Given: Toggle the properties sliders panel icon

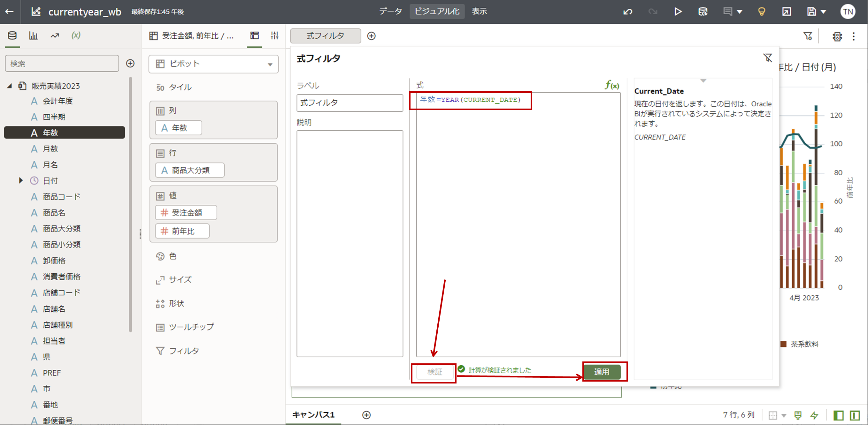Looking at the screenshot, I should [274, 35].
